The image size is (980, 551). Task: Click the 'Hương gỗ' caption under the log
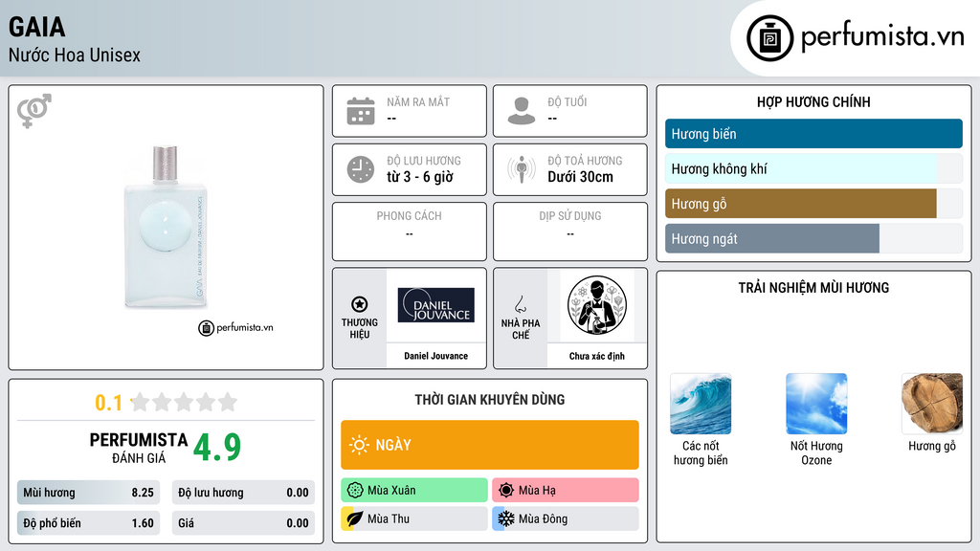932,446
